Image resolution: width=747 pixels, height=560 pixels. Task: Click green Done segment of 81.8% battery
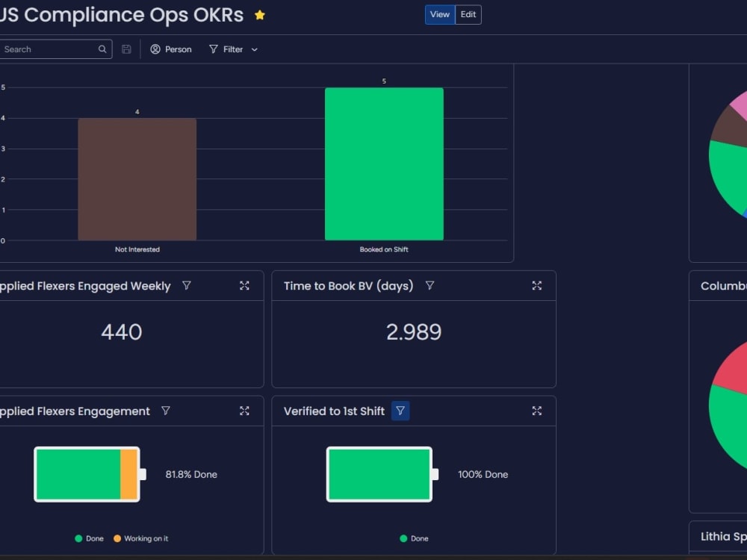click(x=78, y=474)
